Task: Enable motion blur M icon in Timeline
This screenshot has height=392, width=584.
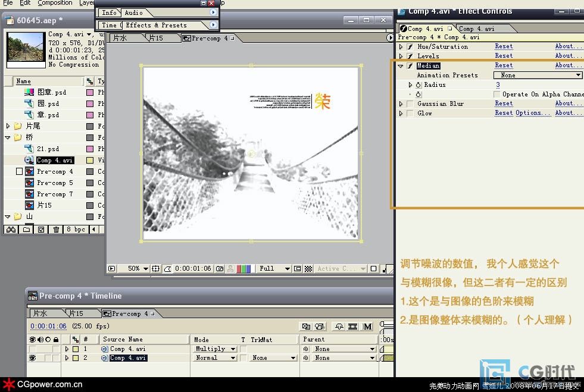Action: click(367, 327)
